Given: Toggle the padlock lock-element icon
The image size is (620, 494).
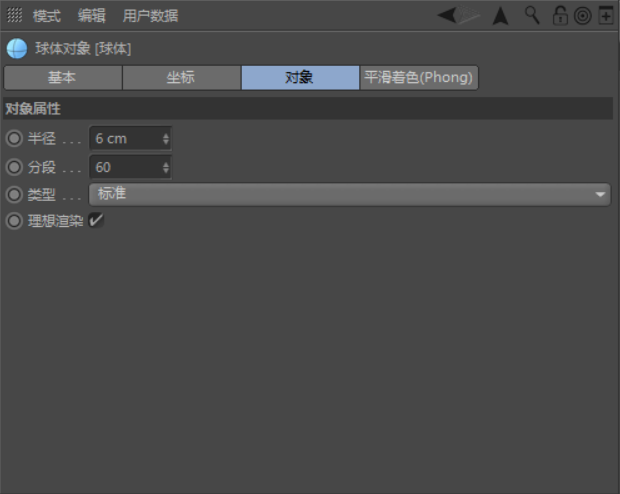Looking at the screenshot, I should pyautogui.click(x=560, y=15).
